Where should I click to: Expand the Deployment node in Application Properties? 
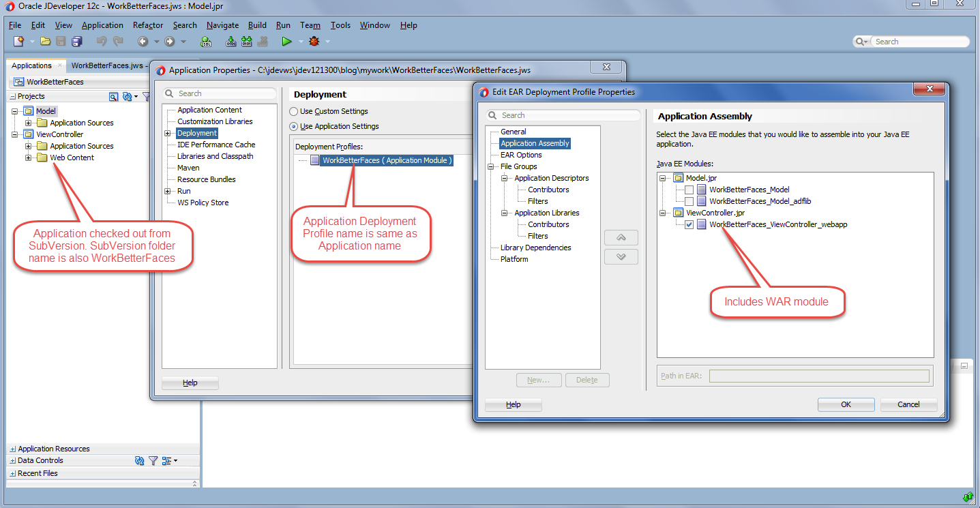click(168, 134)
